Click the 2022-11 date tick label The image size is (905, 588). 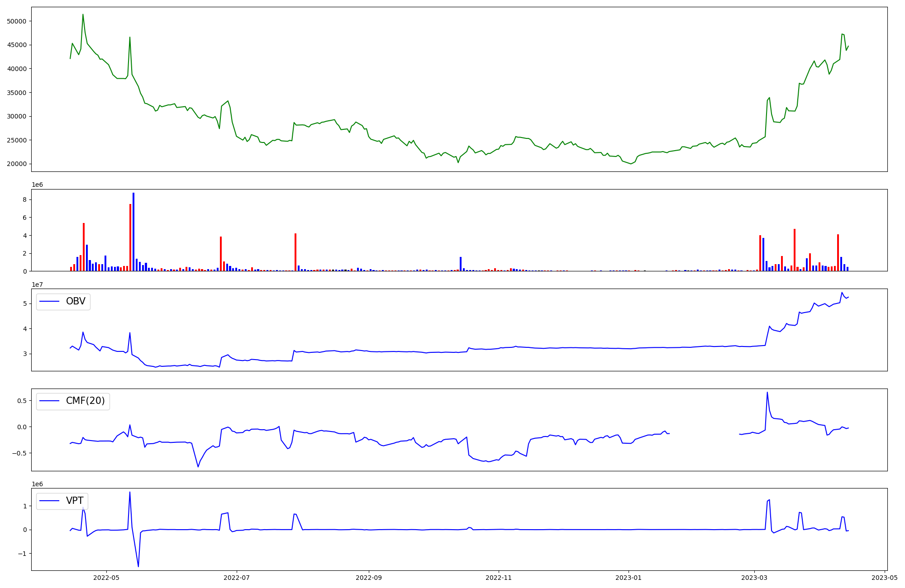tap(499, 578)
